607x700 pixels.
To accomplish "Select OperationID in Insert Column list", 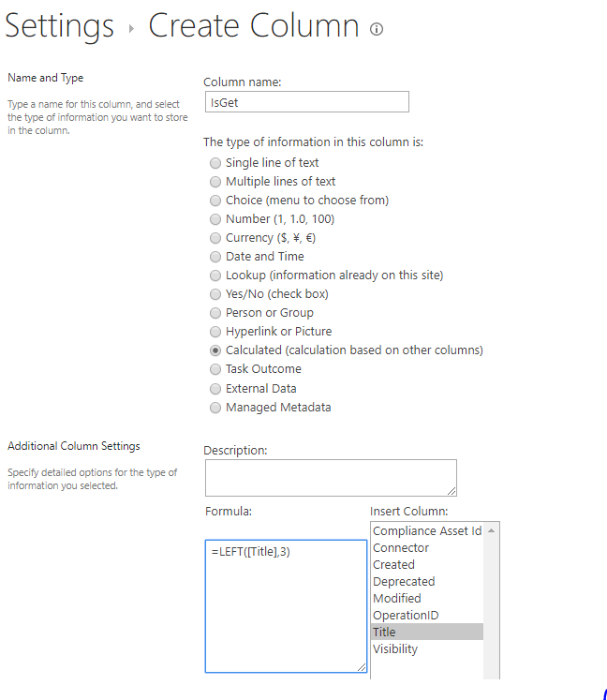I will tap(427, 615).
